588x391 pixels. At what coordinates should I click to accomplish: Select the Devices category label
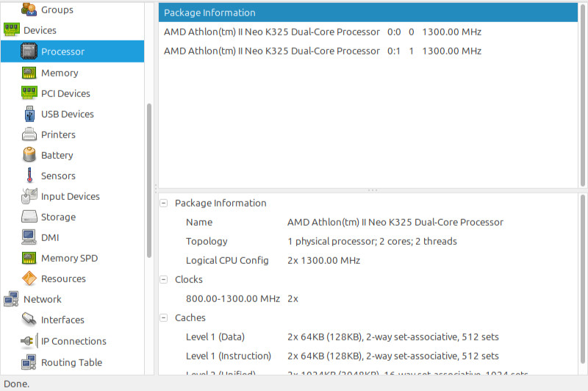40,30
